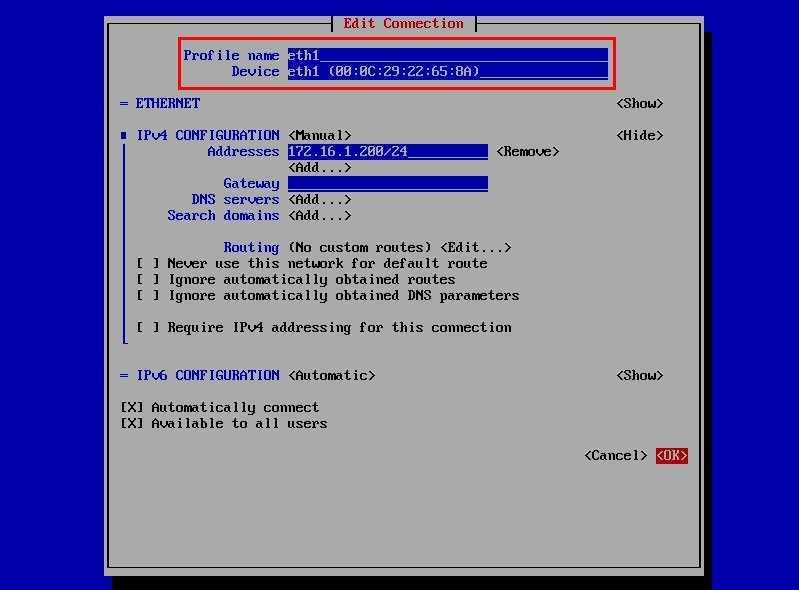The width and height of the screenshot is (799, 590).
Task: Confirm with the OK button
Action: pyautogui.click(x=672, y=455)
